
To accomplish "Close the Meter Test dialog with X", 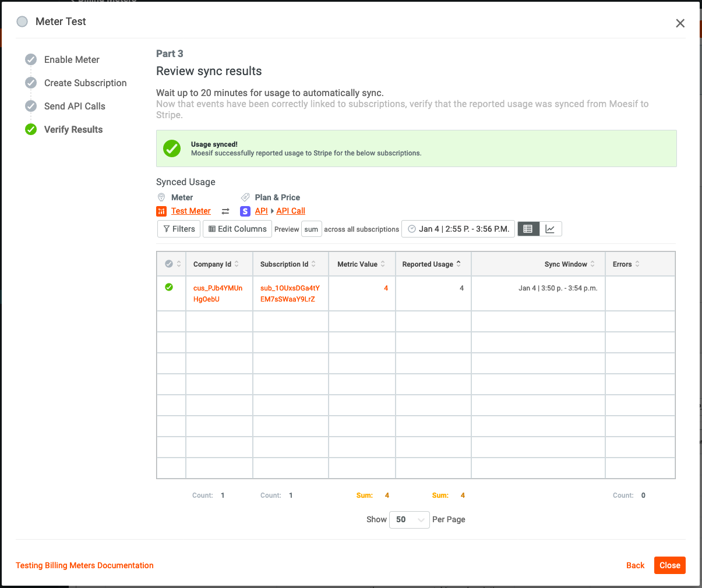I will click(x=680, y=23).
